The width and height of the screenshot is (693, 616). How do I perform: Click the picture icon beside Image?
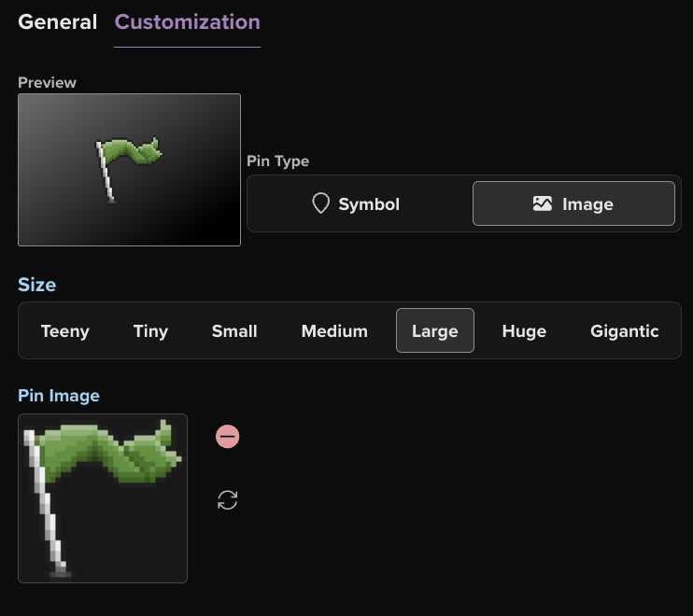(x=543, y=203)
